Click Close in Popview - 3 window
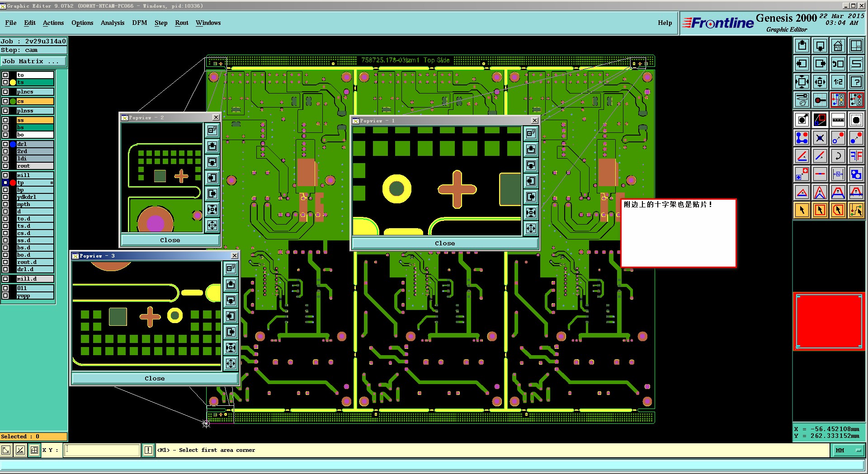868x474 pixels. tap(155, 378)
